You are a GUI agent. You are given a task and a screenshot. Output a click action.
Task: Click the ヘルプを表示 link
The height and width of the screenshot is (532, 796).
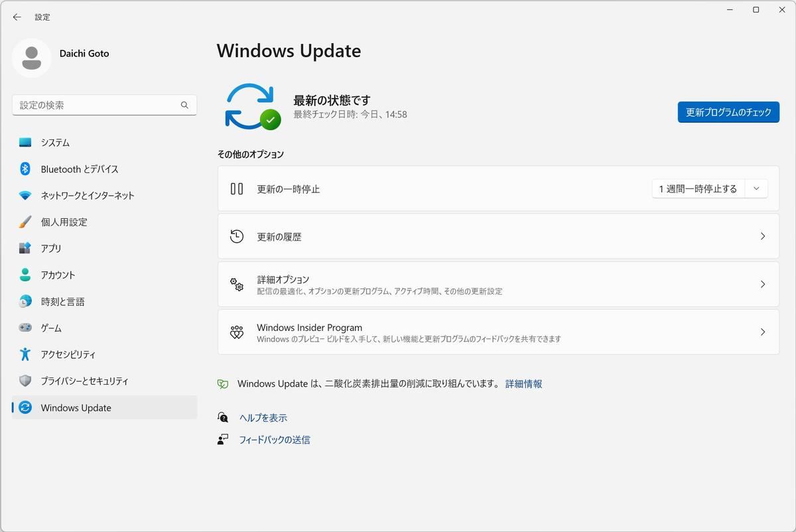(263, 418)
